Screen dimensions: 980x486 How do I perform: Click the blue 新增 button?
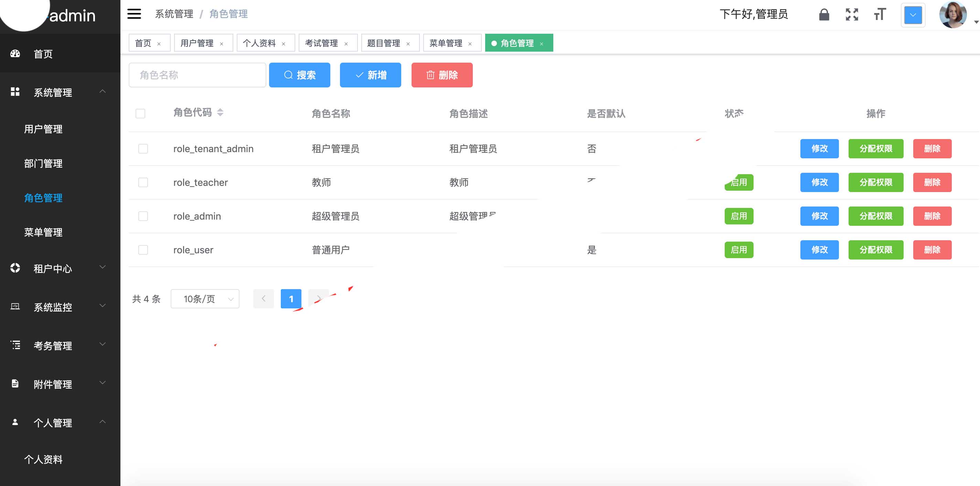pyautogui.click(x=370, y=75)
